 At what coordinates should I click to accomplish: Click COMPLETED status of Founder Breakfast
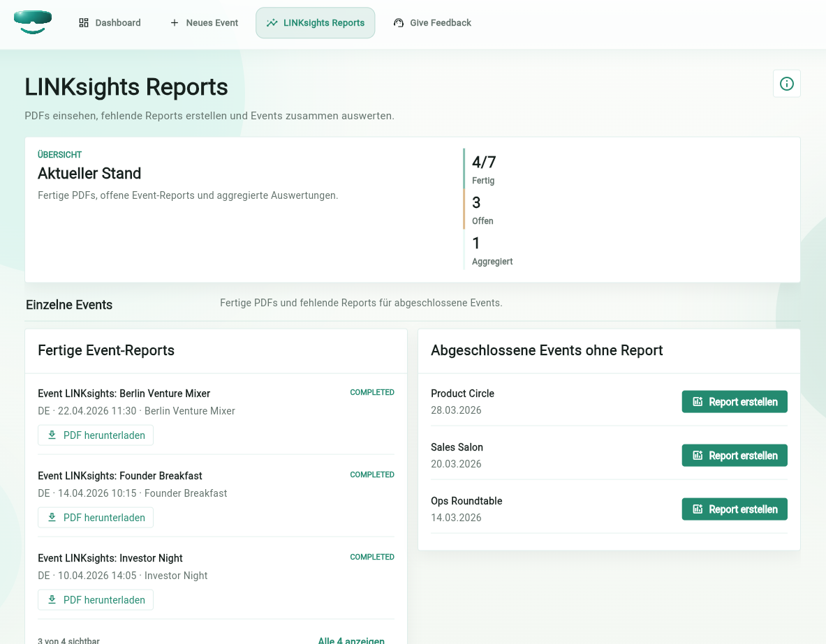372,474
